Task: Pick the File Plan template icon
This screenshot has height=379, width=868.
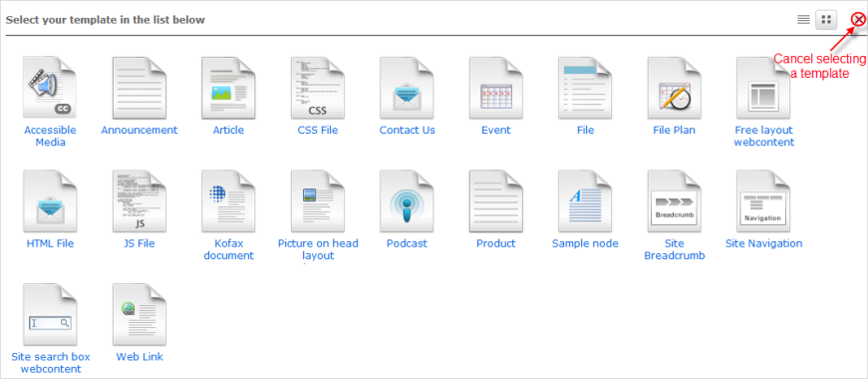Action: pyautogui.click(x=675, y=88)
